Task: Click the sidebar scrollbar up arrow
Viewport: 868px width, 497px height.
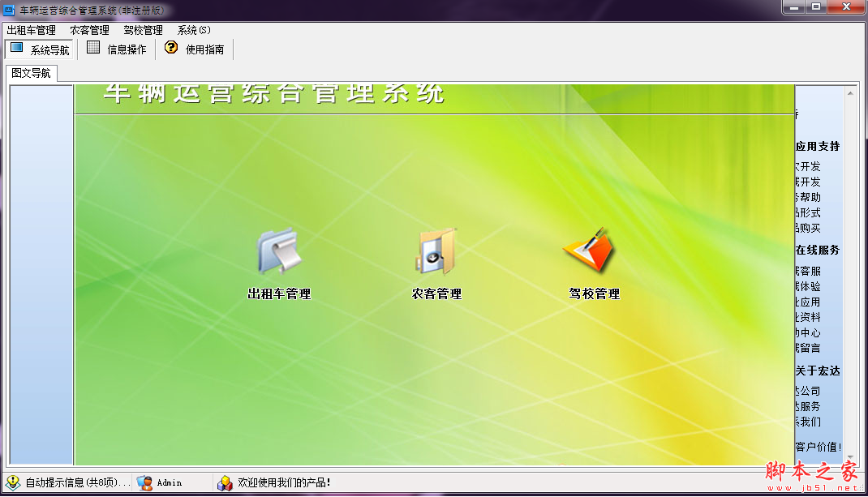Action: [850, 93]
